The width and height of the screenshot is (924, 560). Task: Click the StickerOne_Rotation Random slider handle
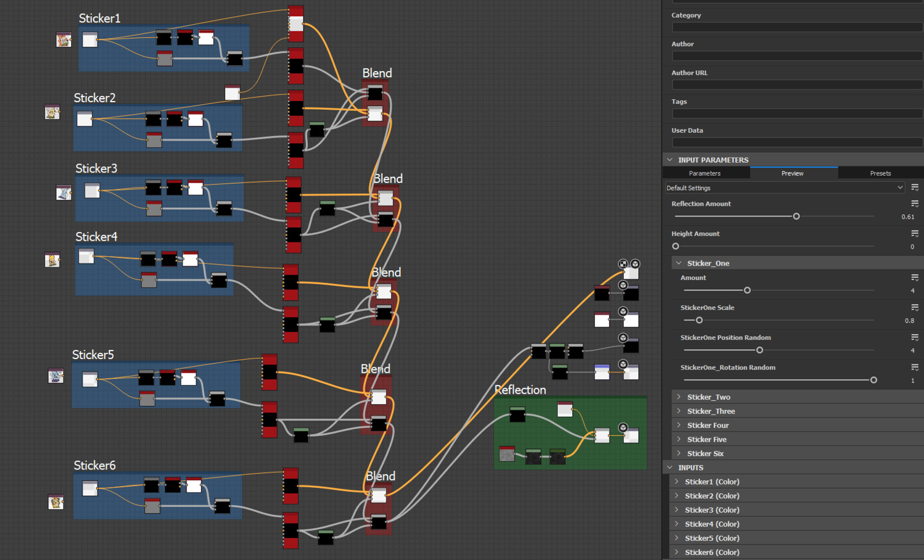click(874, 380)
